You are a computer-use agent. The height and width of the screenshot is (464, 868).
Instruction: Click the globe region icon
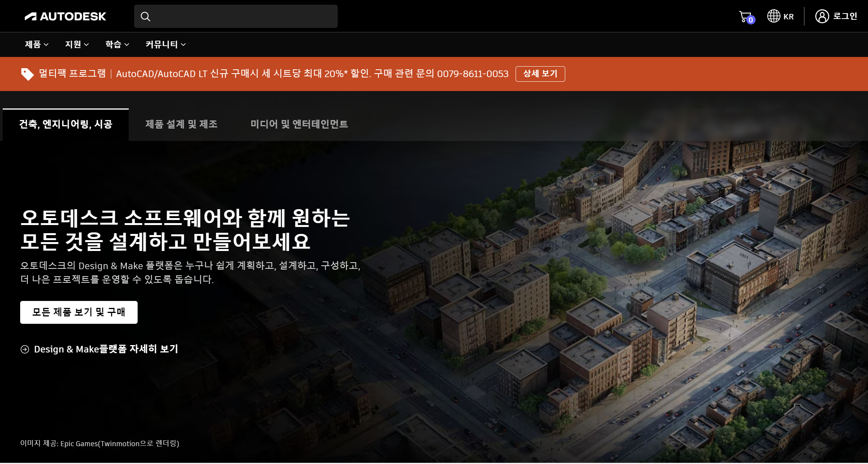(x=773, y=16)
